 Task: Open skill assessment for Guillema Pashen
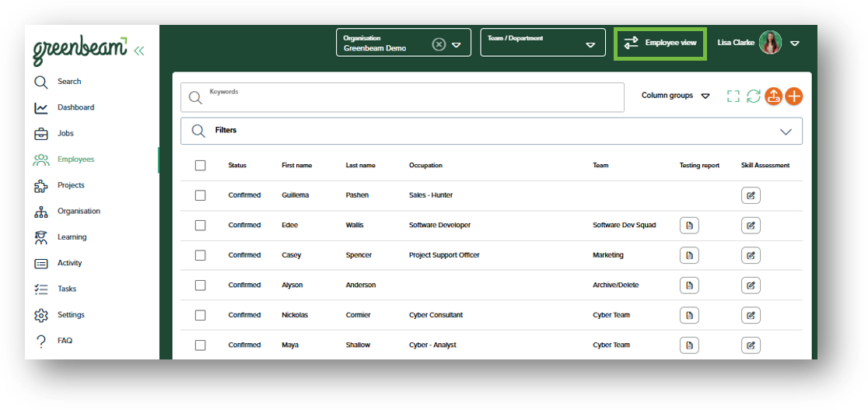point(751,195)
